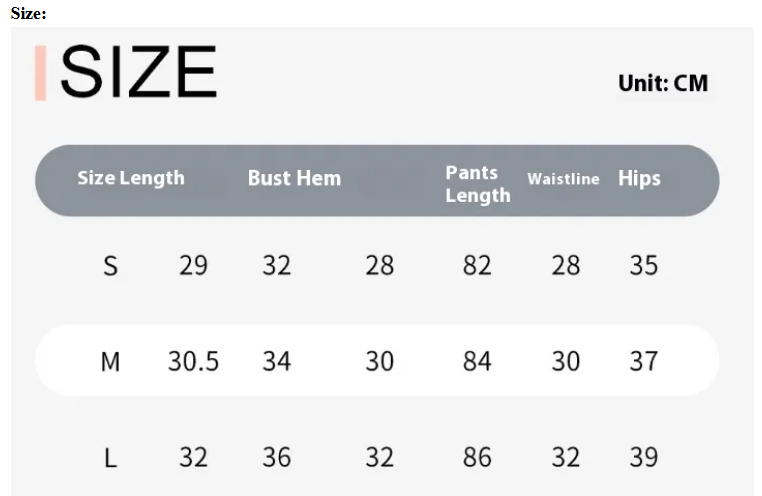Screen dimensions: 762x496
Task: Click the bold "Size:" text above chart
Action: coord(29,13)
